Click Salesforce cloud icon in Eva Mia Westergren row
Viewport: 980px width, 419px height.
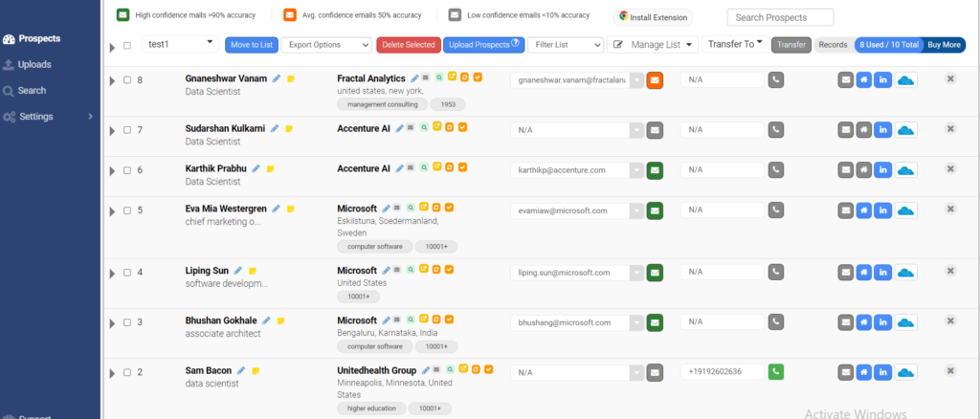(x=905, y=210)
